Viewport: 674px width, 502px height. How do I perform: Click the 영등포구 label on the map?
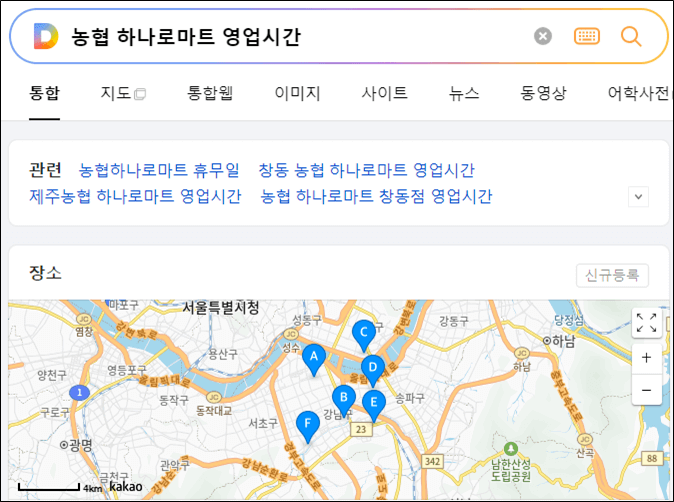[127, 370]
